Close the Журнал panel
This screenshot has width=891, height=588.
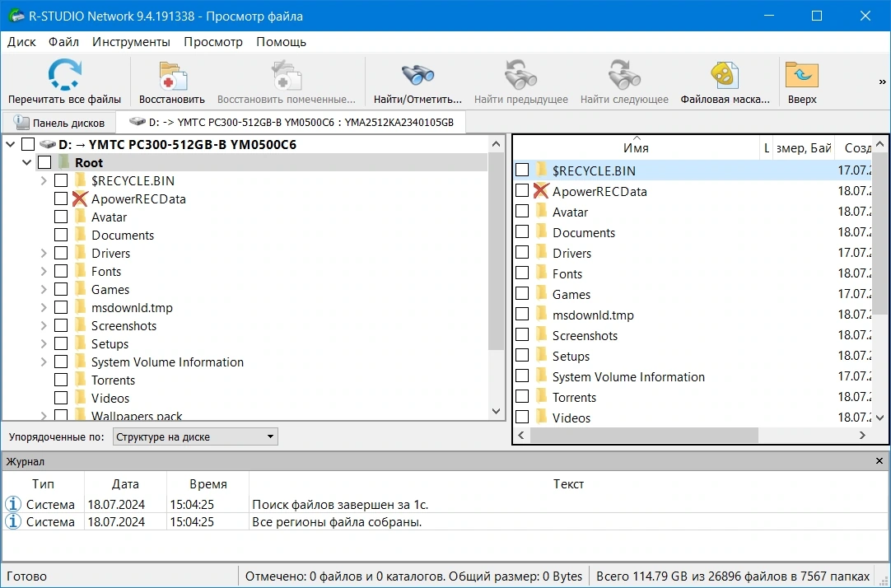click(x=879, y=460)
